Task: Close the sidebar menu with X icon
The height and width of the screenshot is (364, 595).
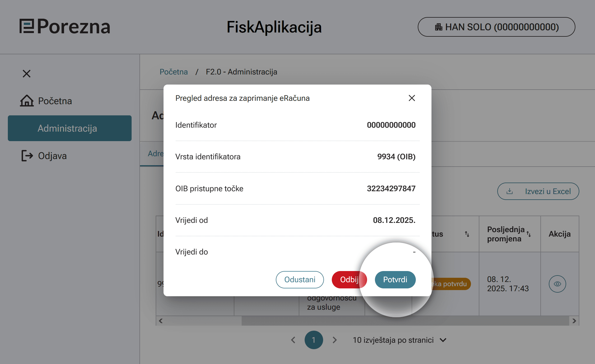Action: pos(27,74)
